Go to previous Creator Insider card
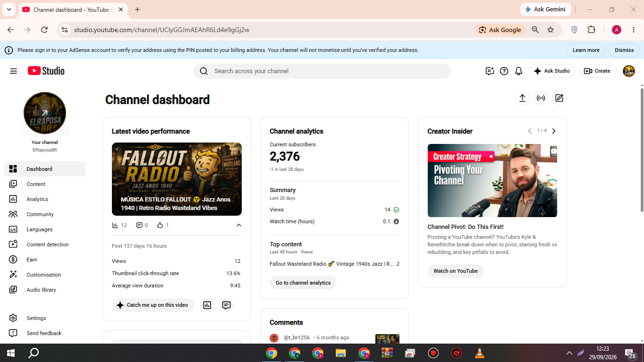644x362 pixels. pyautogui.click(x=530, y=131)
